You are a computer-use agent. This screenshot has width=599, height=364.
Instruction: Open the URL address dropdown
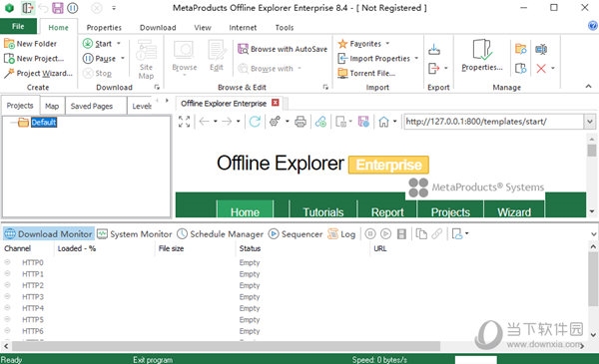(589, 122)
